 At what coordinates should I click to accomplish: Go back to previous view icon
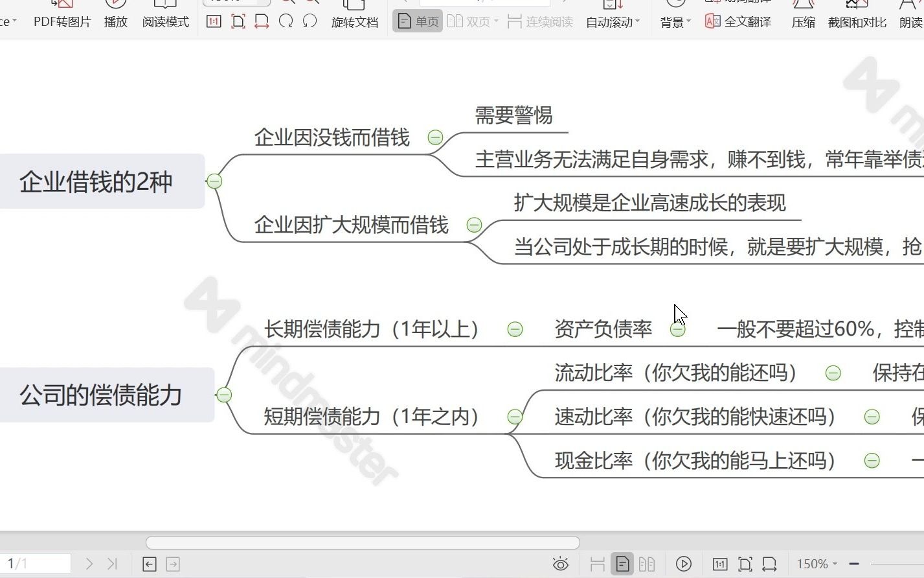(x=150, y=564)
